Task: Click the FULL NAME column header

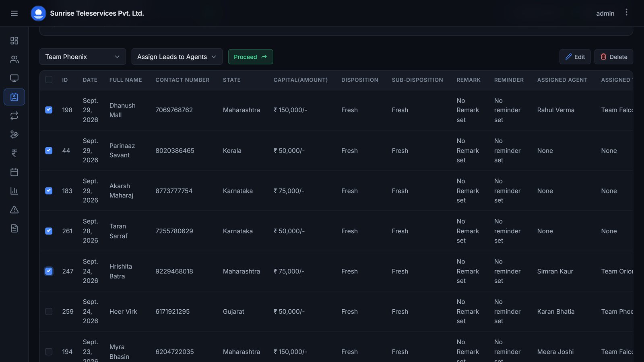Action: (126, 80)
